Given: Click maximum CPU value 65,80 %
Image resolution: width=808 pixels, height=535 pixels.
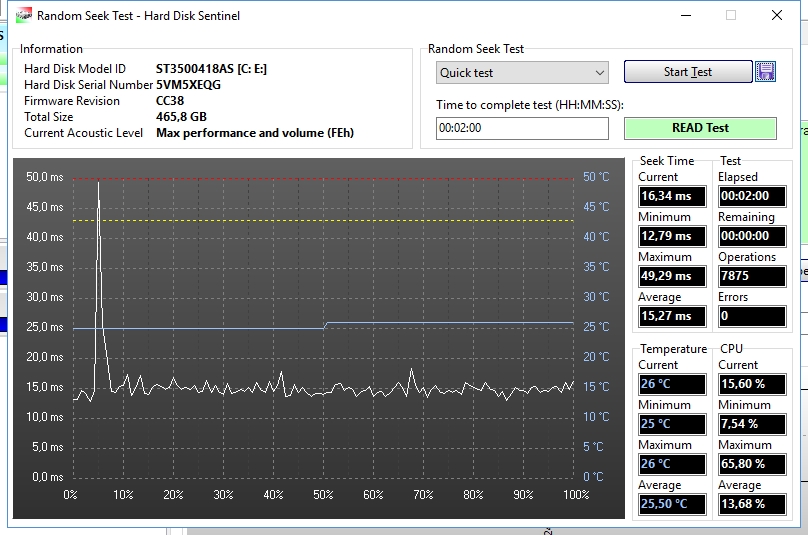Looking at the screenshot, I should [752, 464].
